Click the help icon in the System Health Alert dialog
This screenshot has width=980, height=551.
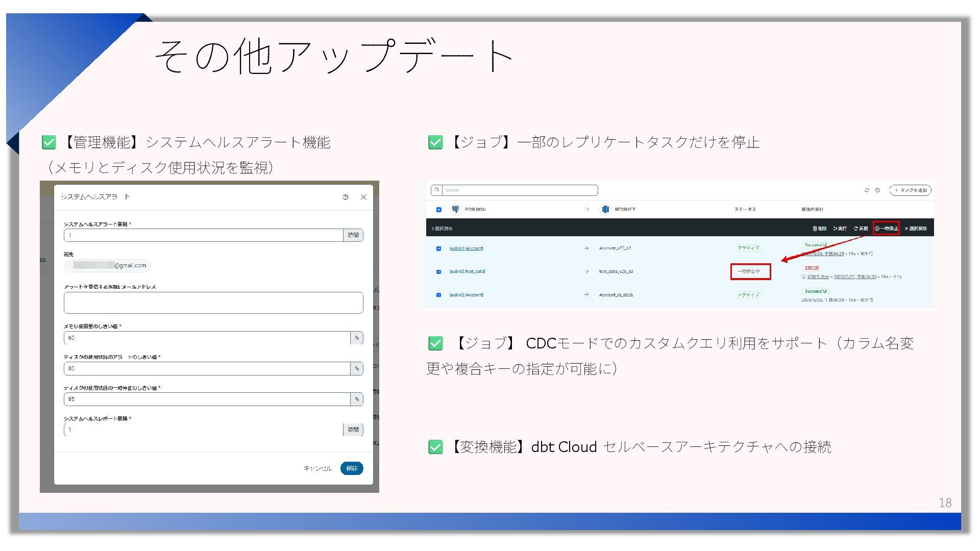click(346, 197)
